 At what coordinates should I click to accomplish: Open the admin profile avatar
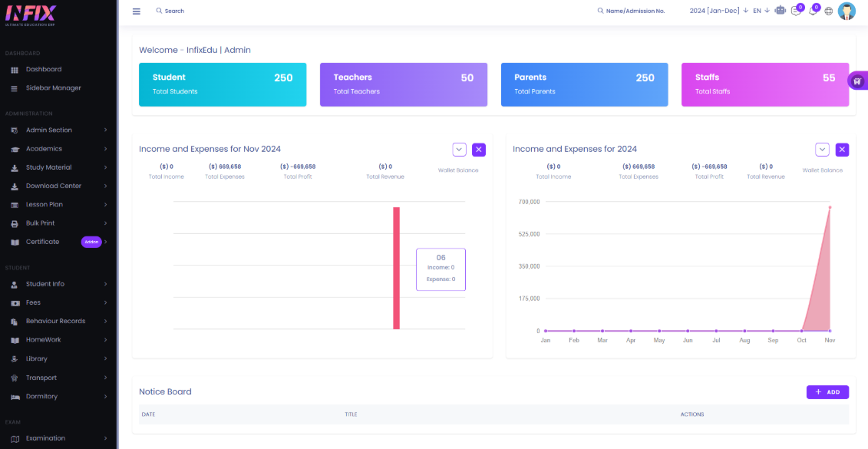pos(847,11)
